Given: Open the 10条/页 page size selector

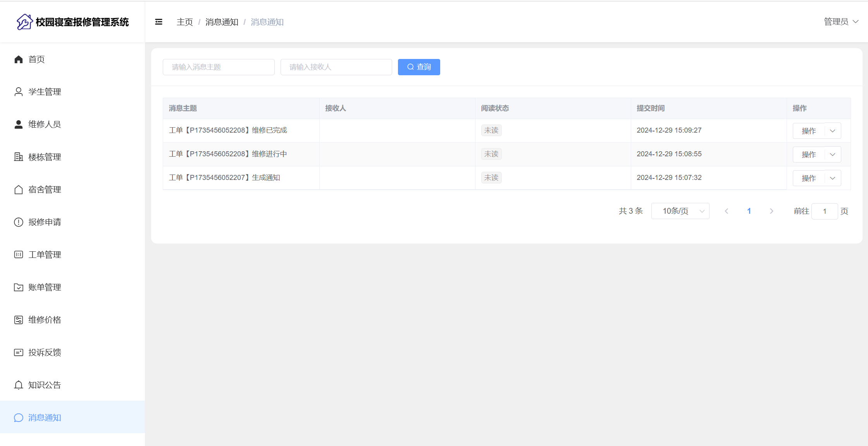Looking at the screenshot, I should tap(680, 211).
